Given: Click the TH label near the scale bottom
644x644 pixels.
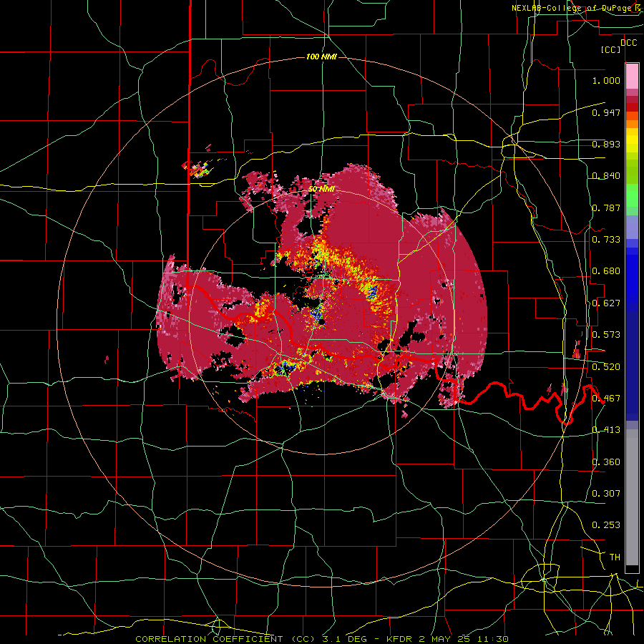Looking at the screenshot, I should (x=615, y=557).
